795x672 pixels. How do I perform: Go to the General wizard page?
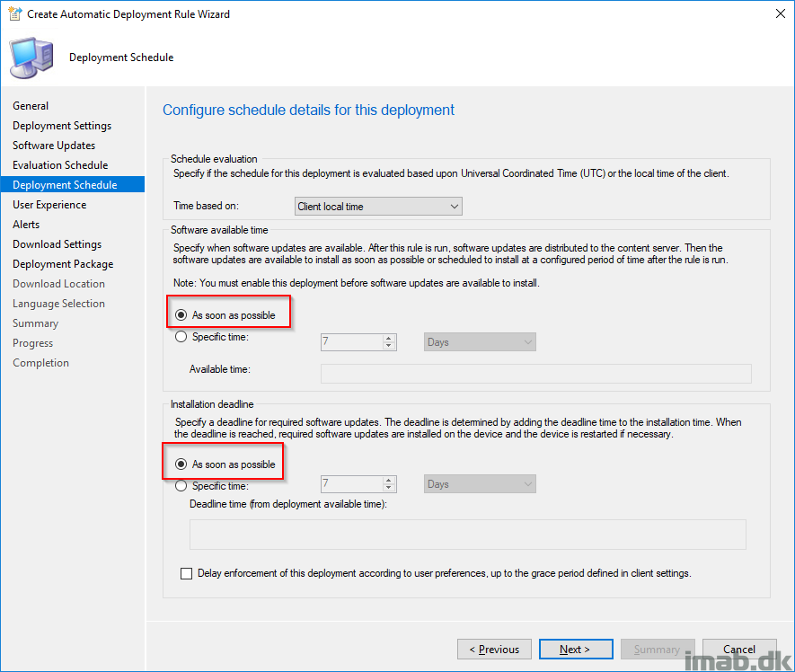click(x=31, y=105)
